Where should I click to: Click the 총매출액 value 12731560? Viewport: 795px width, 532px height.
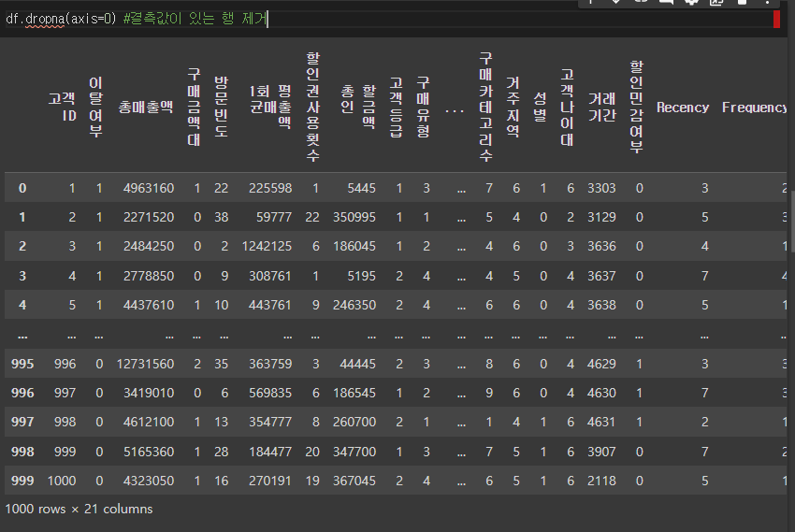tap(145, 364)
